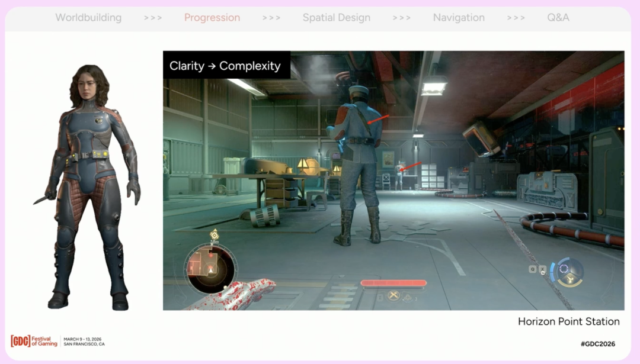Click the 'Clarity → Complexity' title label

click(x=225, y=66)
